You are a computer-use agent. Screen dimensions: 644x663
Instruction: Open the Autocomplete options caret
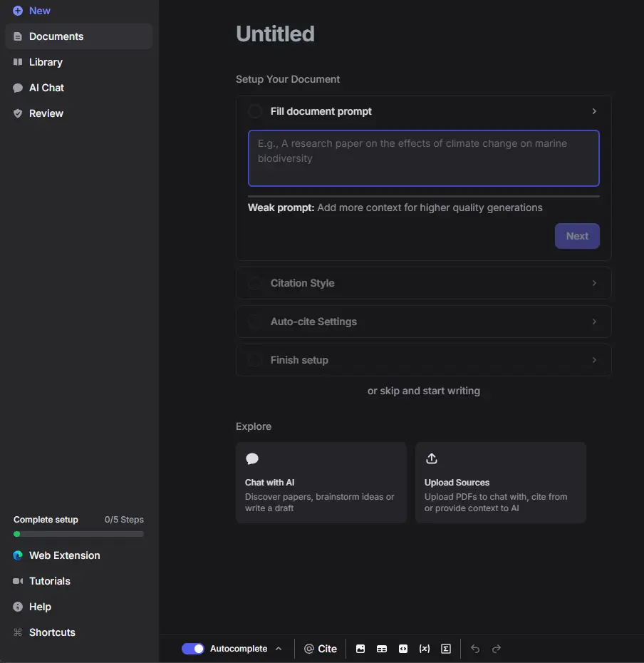279,649
